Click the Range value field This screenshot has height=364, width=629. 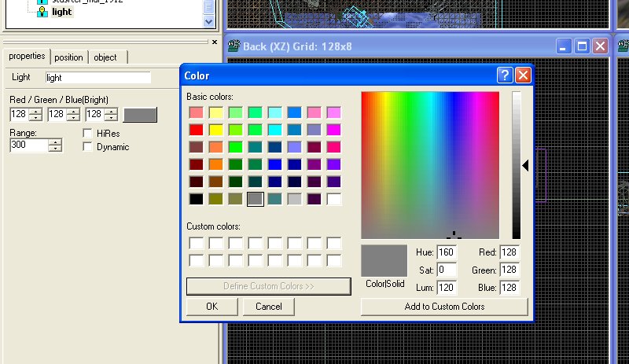pos(28,145)
